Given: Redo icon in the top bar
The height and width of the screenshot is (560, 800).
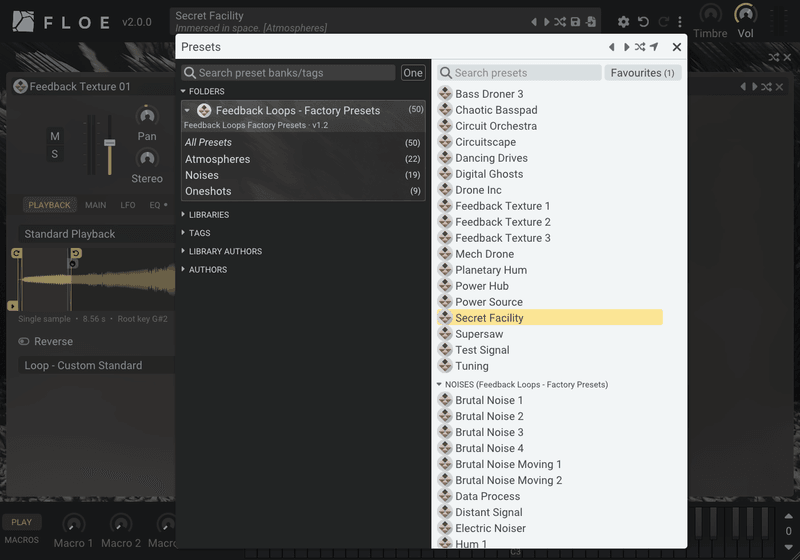Looking at the screenshot, I should tap(663, 22).
